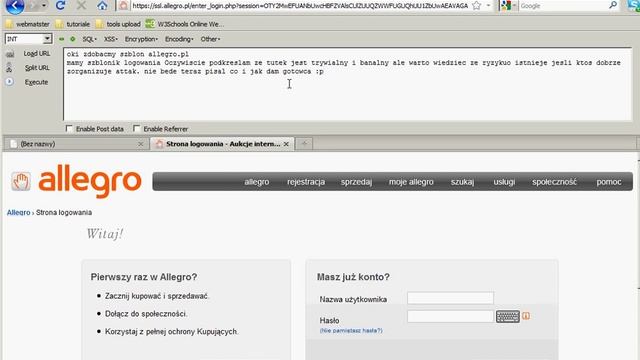Click the 'Pierwszy raz w Allegro?' heading
The width and height of the screenshot is (640, 360).
144,277
